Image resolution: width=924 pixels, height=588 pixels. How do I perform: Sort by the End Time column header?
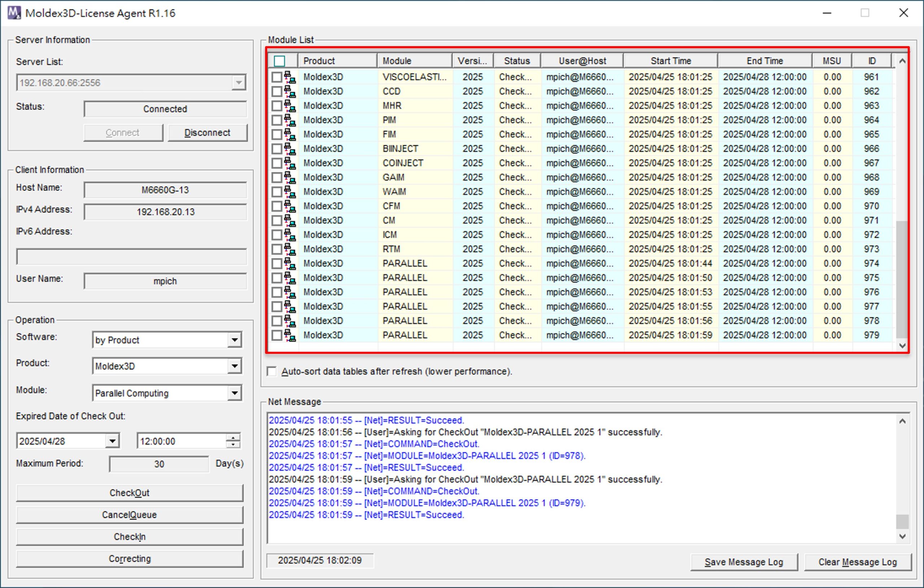pos(765,61)
